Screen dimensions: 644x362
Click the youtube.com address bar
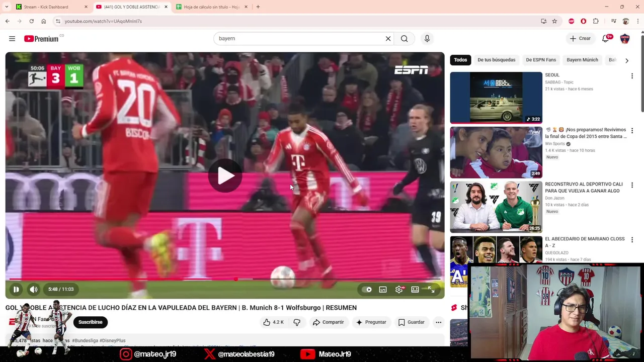(x=297, y=21)
